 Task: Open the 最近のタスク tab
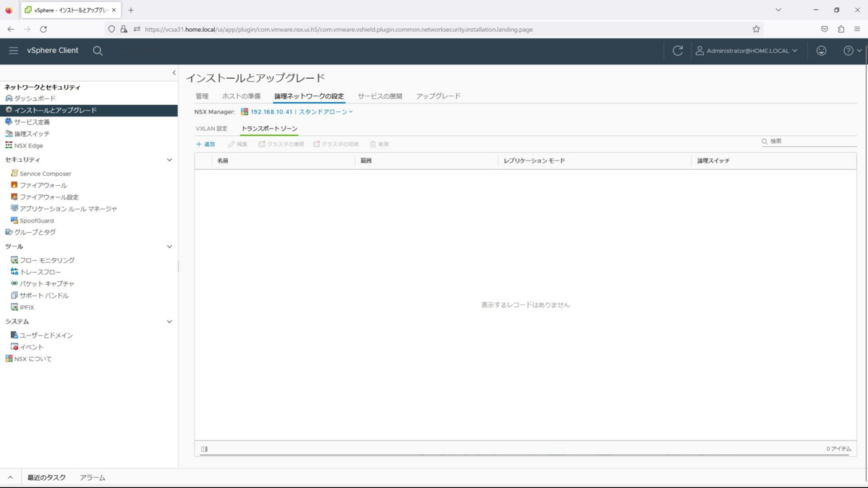[46, 478]
